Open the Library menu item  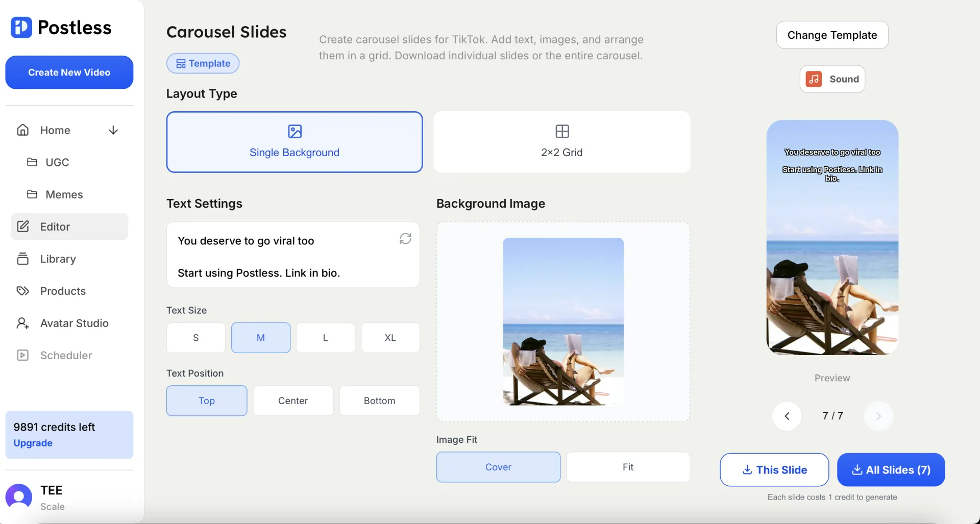(58, 259)
